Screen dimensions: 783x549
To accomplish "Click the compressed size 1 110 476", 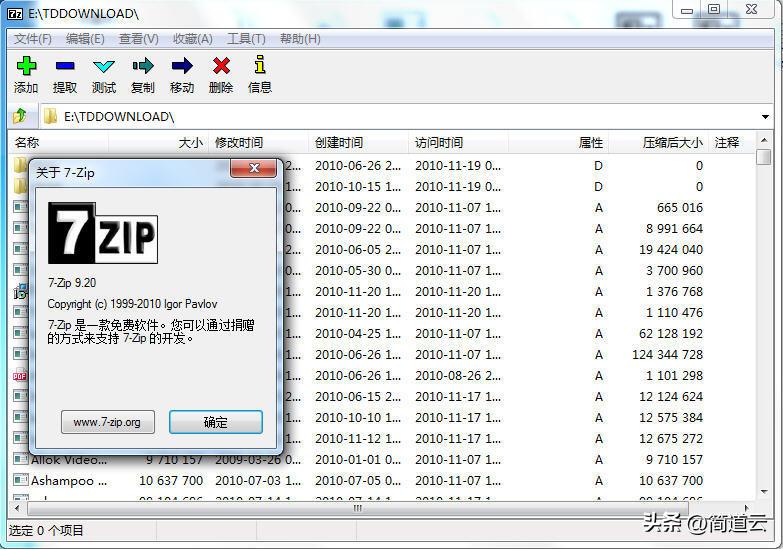I will (674, 312).
